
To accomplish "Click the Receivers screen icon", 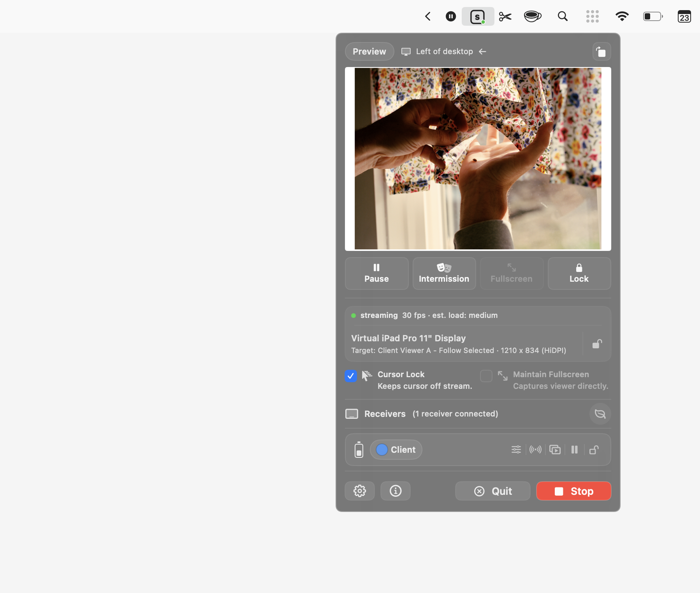I will click(x=352, y=414).
